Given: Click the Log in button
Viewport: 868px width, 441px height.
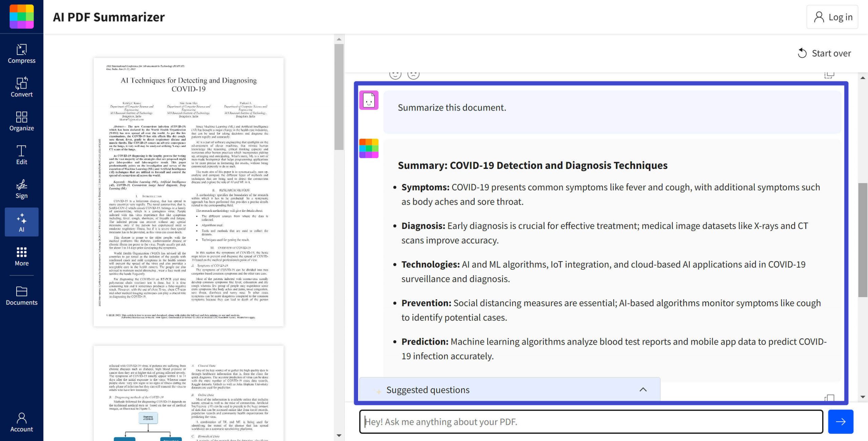Looking at the screenshot, I should click(x=832, y=17).
